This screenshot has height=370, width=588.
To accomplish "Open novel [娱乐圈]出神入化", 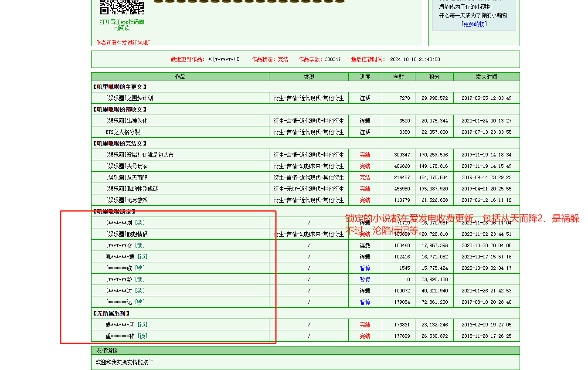I will point(126,121).
